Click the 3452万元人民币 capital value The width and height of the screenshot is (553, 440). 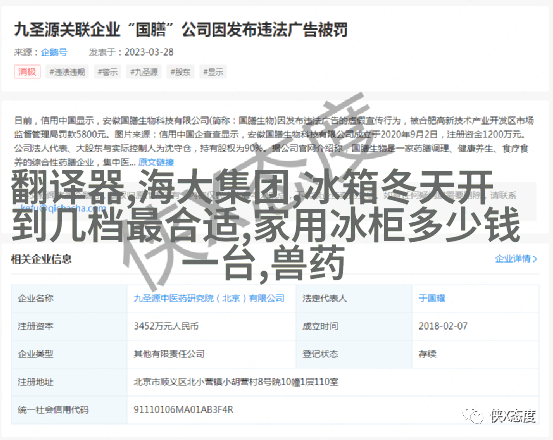(x=166, y=326)
